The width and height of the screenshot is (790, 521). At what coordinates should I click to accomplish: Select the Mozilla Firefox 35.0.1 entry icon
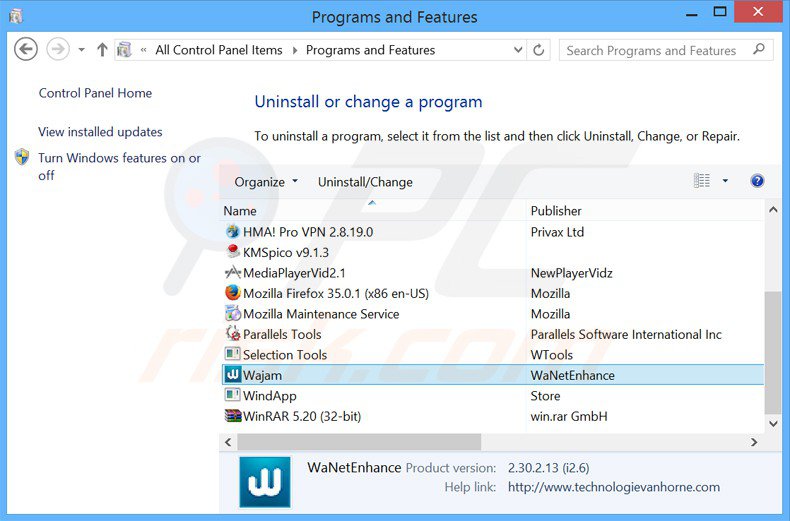click(x=233, y=293)
